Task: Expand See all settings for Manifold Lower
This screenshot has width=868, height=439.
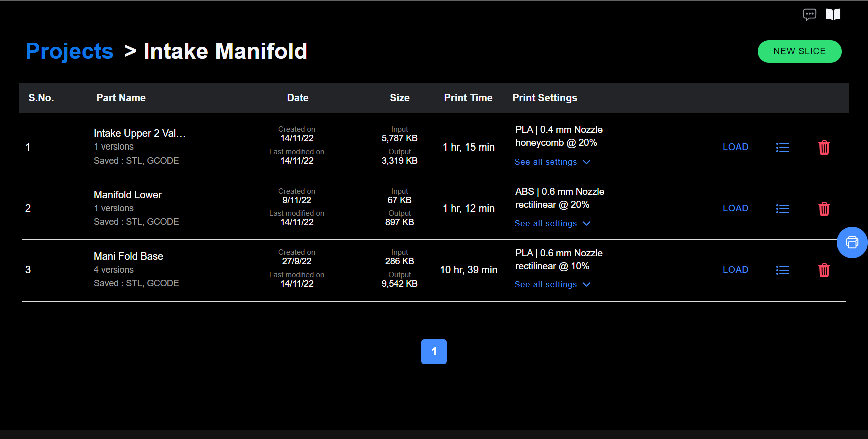Action: (x=552, y=224)
